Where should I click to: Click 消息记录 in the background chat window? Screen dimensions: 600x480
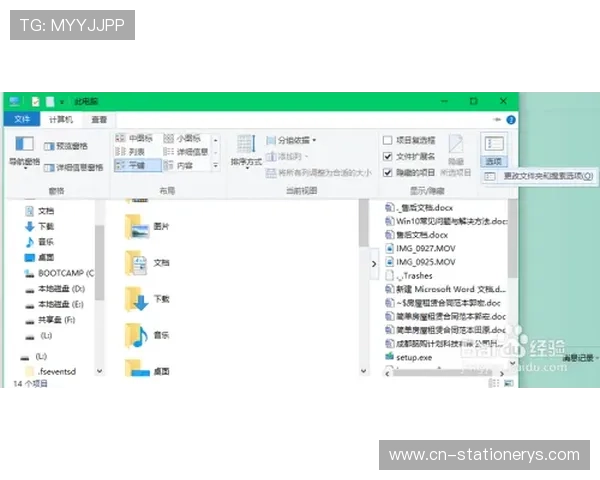(x=578, y=358)
